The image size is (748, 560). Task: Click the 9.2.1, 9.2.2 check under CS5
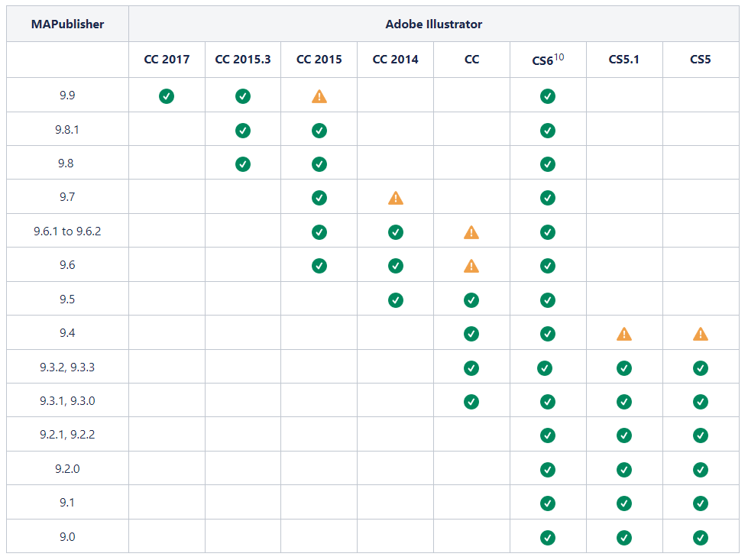pyautogui.click(x=701, y=435)
